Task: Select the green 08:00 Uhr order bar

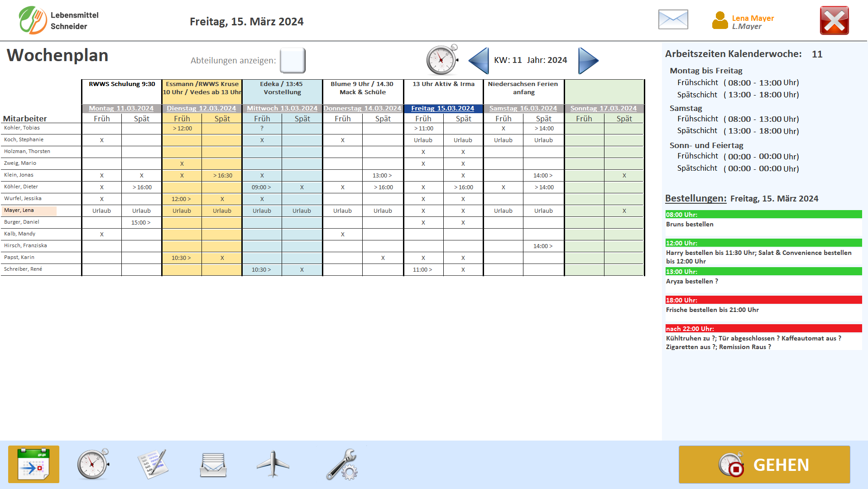Action: click(x=763, y=215)
